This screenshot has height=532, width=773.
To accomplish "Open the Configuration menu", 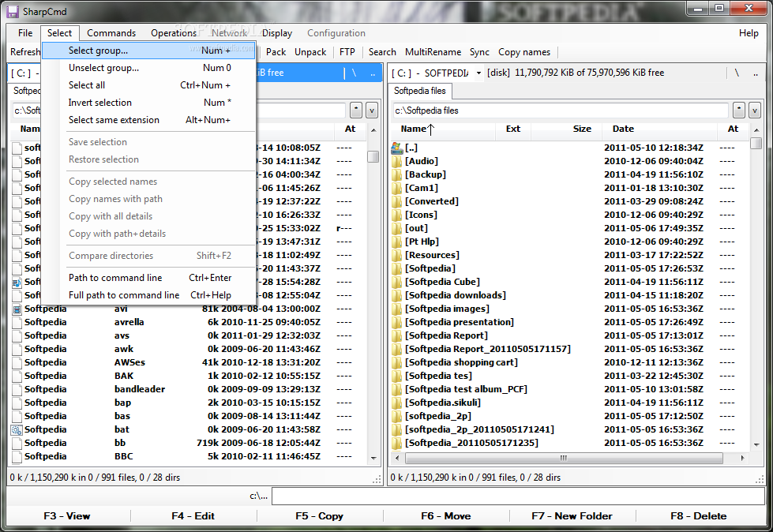I will click(x=336, y=33).
